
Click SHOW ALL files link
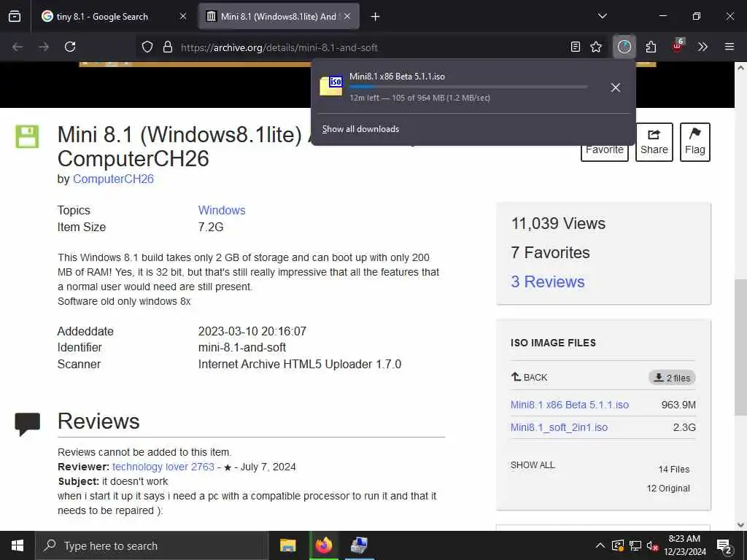[x=533, y=464]
